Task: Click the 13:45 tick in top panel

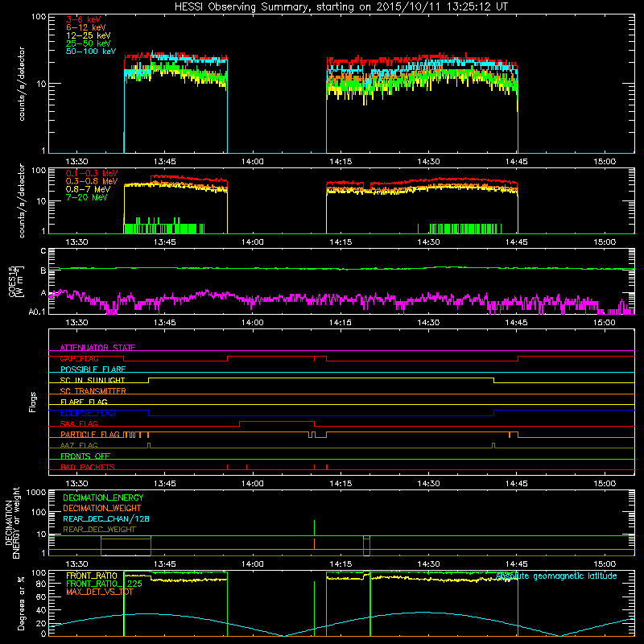Action: (165, 162)
